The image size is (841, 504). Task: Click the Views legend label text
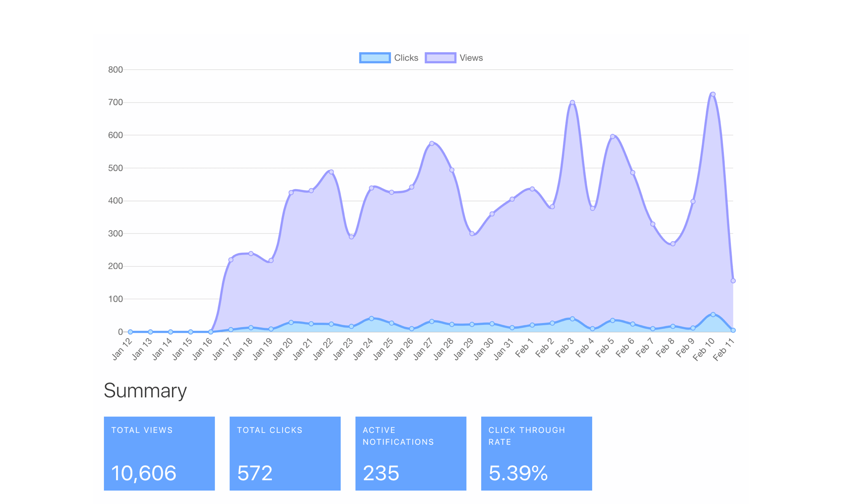click(x=471, y=58)
